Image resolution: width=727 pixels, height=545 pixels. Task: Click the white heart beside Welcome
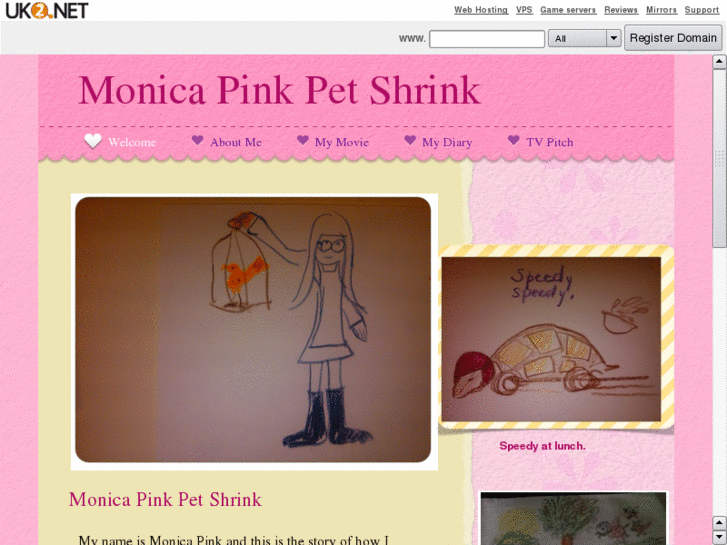click(x=93, y=141)
